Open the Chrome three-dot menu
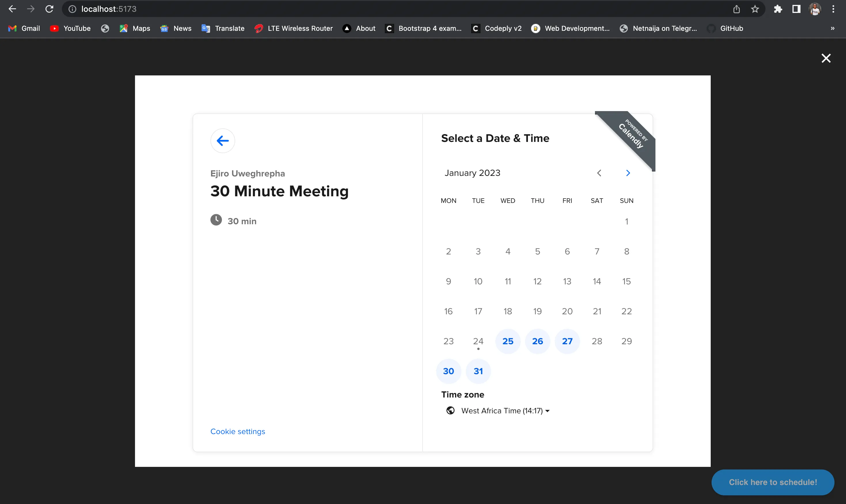The image size is (846, 504). [x=833, y=9]
